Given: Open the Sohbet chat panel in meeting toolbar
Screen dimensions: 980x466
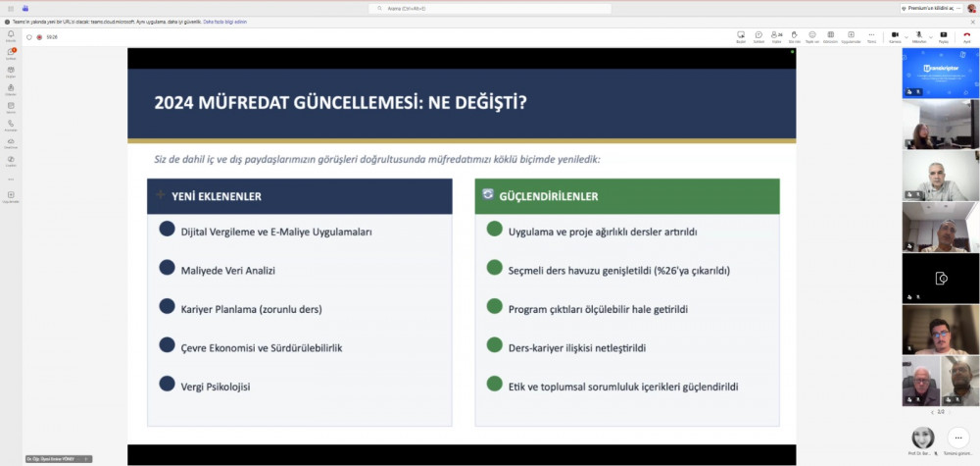Looking at the screenshot, I should point(759,36).
